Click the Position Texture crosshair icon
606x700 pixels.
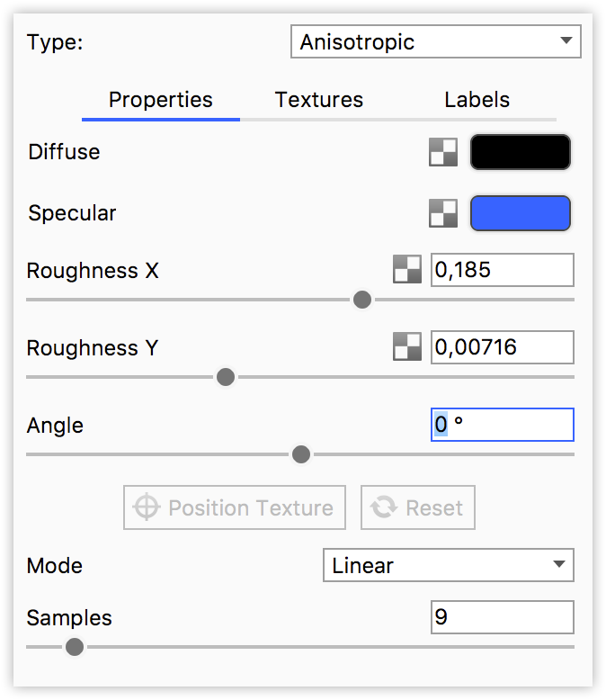147,508
